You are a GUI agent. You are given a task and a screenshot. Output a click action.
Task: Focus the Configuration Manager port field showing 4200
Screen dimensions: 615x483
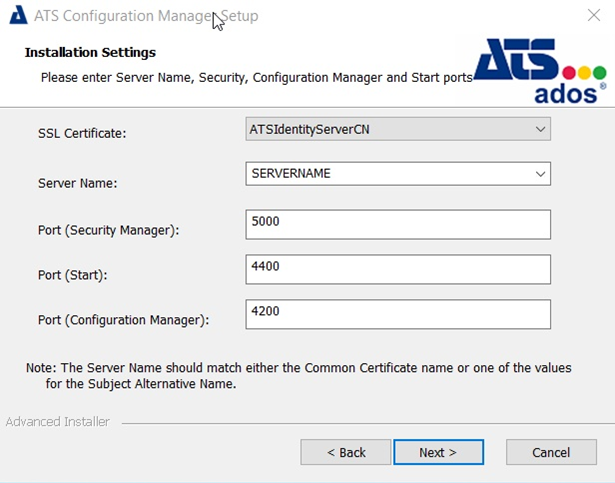pyautogui.click(x=398, y=314)
